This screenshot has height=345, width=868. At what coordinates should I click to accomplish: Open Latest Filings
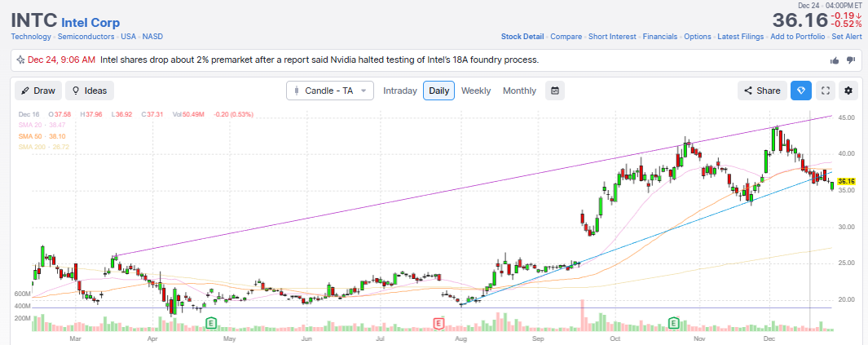pos(741,37)
